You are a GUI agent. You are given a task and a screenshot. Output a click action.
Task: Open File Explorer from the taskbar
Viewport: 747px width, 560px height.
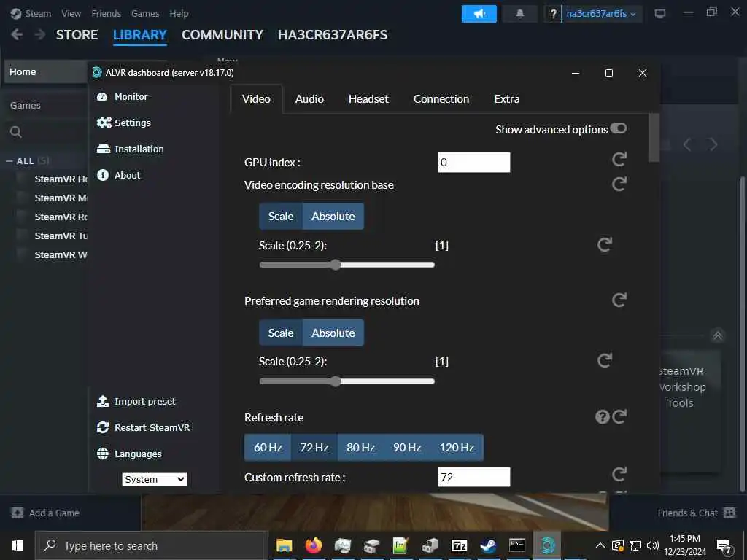coord(285,545)
